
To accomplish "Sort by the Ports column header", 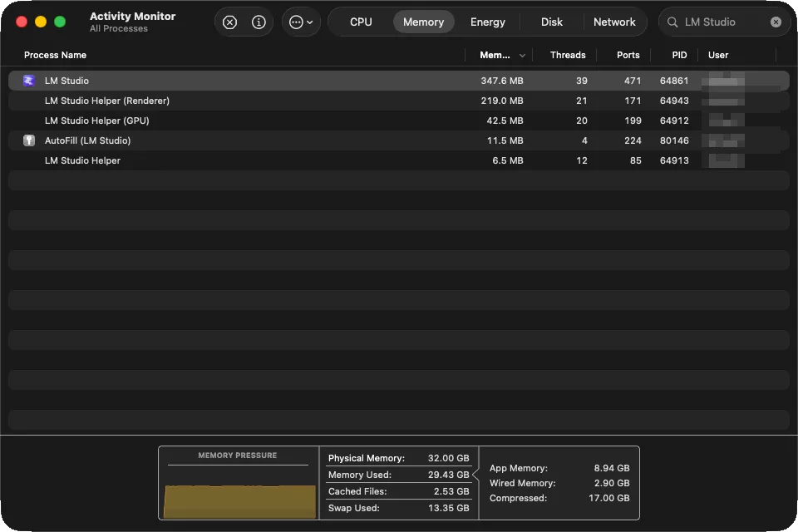I will pyautogui.click(x=628, y=55).
